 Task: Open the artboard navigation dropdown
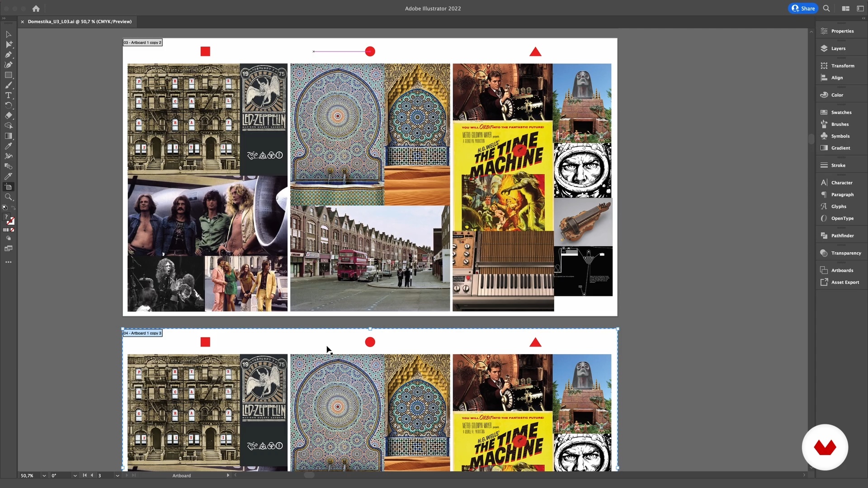(117, 476)
